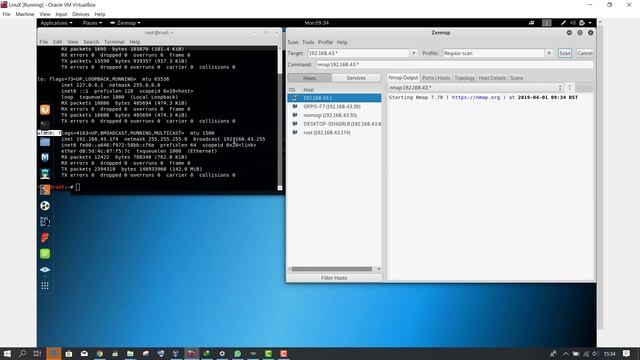Viewport: 640px width, 360px height.
Task: Launch the orange browser icon in dock
Action: 45,109
